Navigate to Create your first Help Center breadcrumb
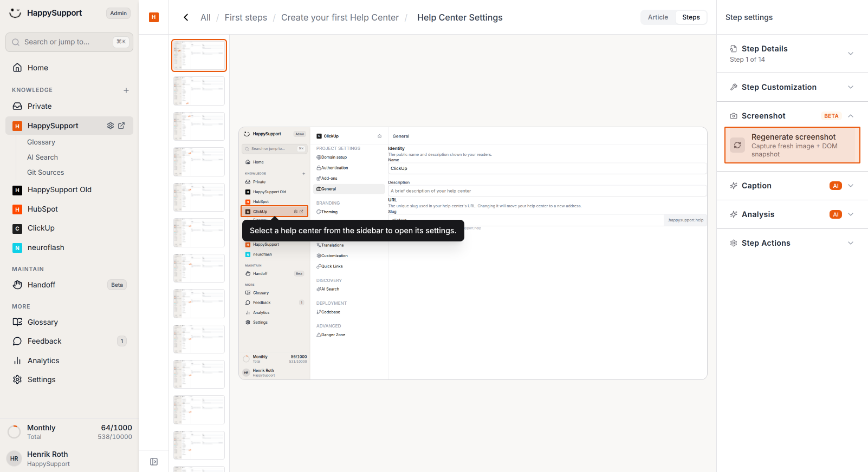 pos(340,17)
